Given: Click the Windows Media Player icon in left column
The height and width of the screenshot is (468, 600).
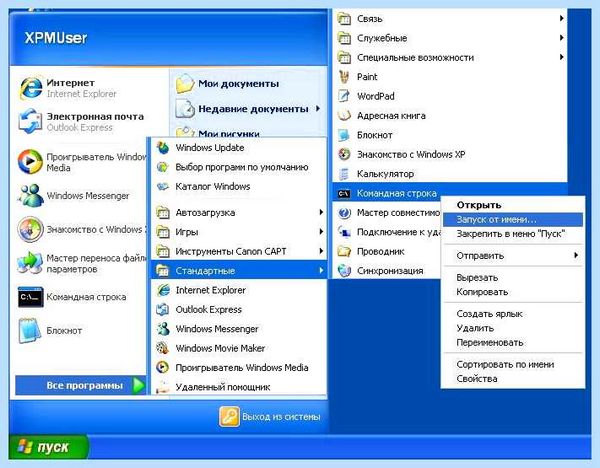Looking at the screenshot, I should 31,162.
